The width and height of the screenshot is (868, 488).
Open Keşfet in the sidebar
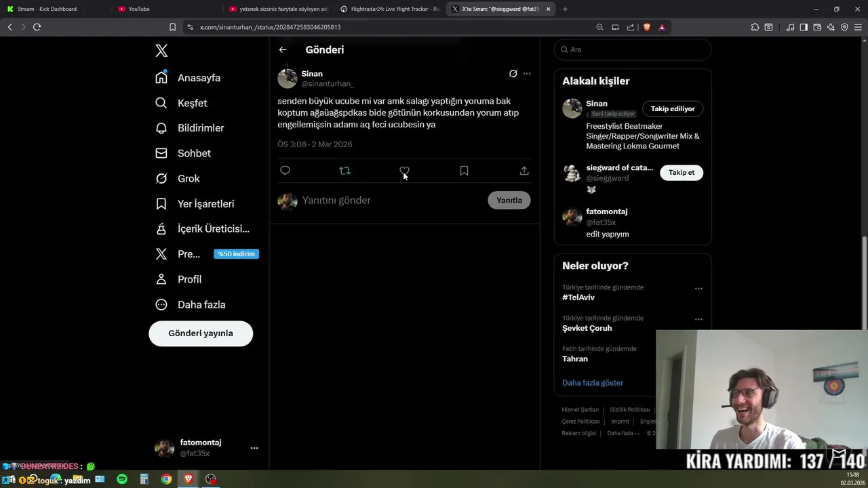pos(181,103)
